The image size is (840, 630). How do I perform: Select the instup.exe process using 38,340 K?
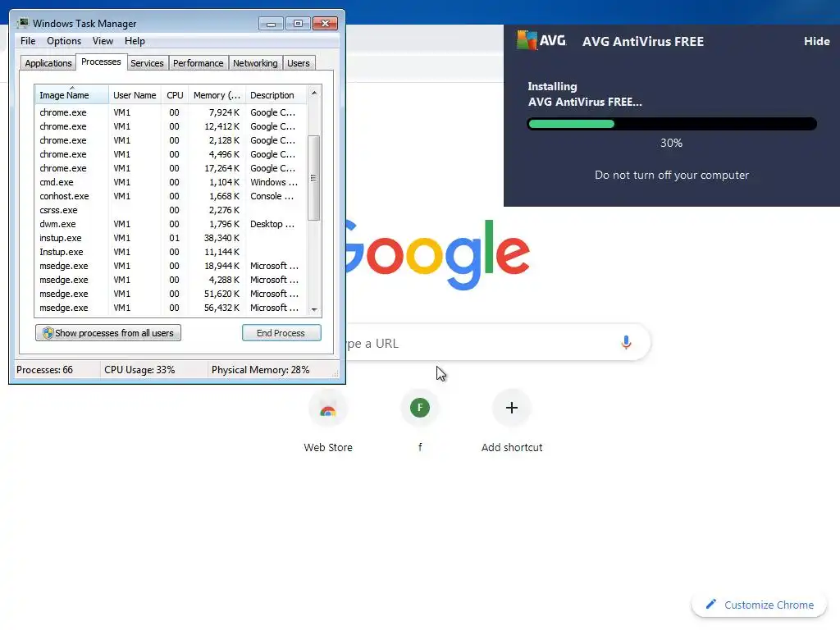click(x=171, y=238)
